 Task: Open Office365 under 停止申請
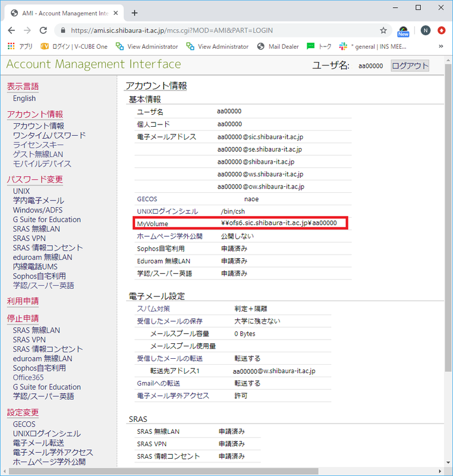click(x=28, y=377)
